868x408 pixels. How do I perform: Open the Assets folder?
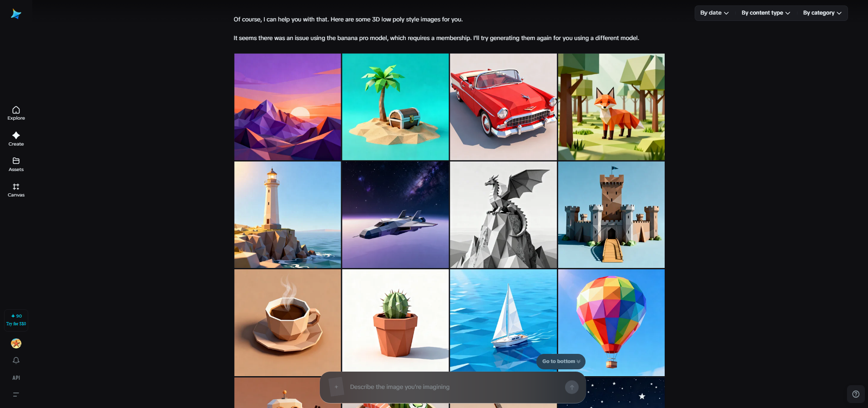click(x=16, y=164)
